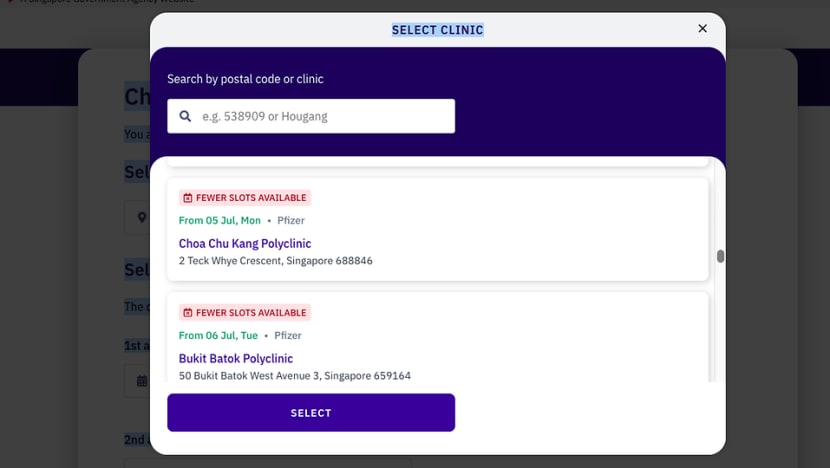Click the clinic list scrollbar thumb

(720, 256)
